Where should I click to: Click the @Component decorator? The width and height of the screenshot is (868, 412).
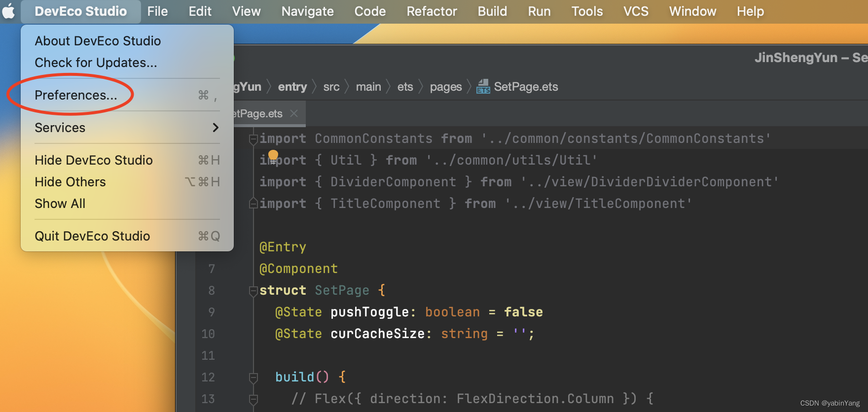tap(298, 269)
